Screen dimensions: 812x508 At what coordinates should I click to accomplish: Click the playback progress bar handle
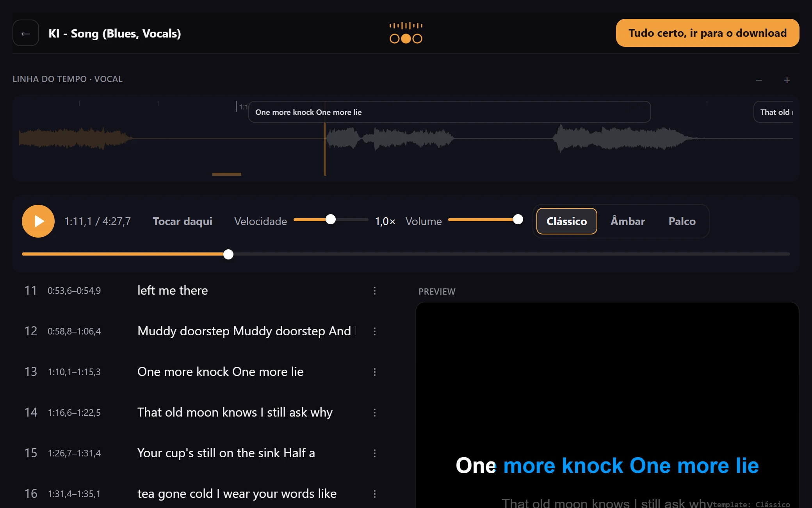(x=228, y=254)
